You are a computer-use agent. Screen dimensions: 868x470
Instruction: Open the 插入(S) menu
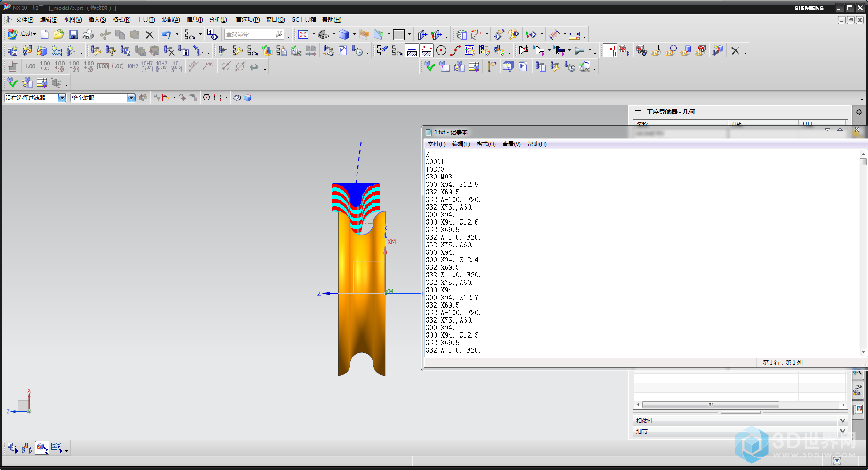click(x=97, y=20)
